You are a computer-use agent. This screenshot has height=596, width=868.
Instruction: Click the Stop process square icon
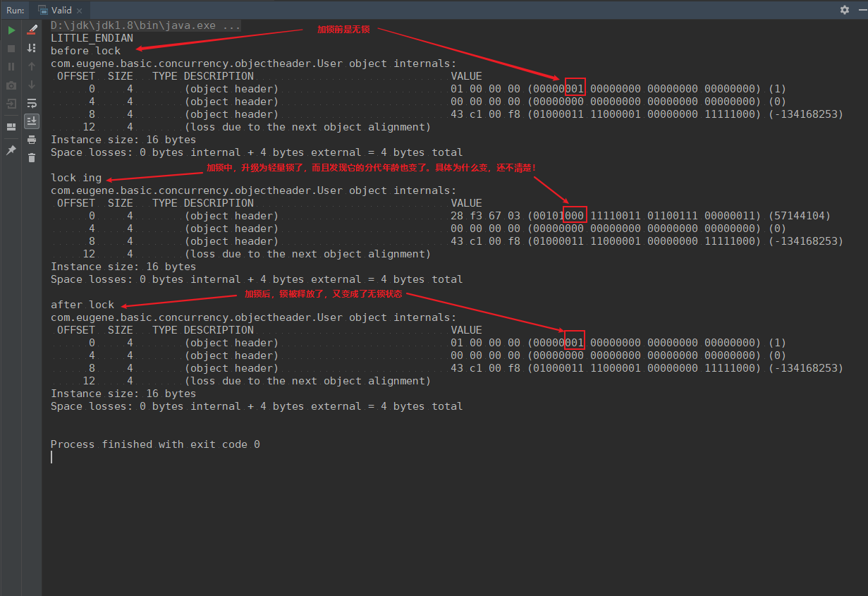[11, 49]
